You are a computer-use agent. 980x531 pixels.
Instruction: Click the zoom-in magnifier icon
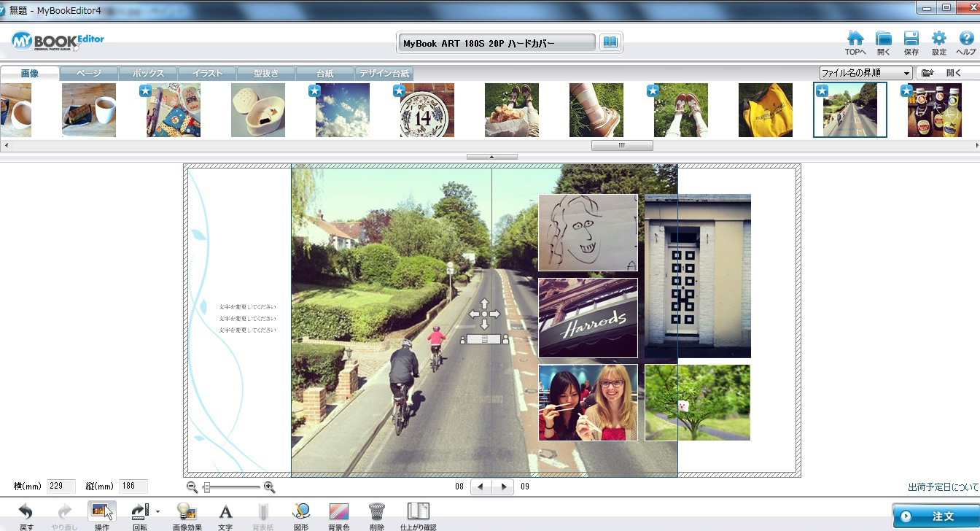(269, 487)
